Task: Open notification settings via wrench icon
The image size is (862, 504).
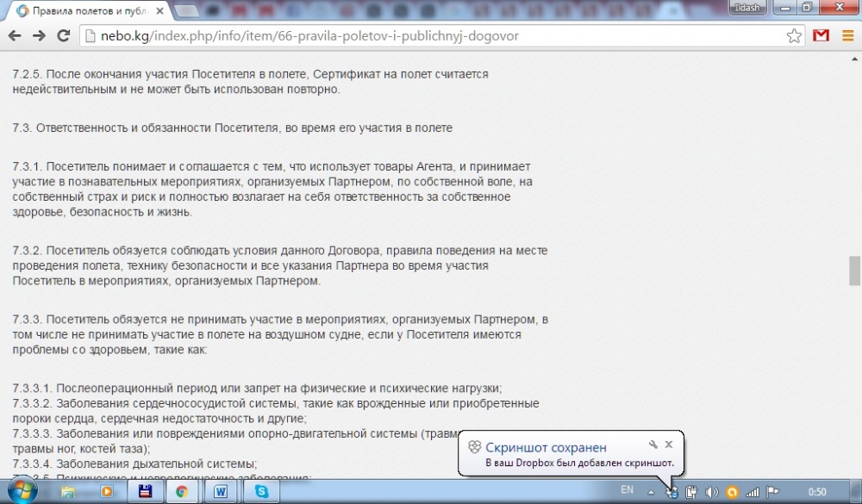Action: [x=653, y=444]
